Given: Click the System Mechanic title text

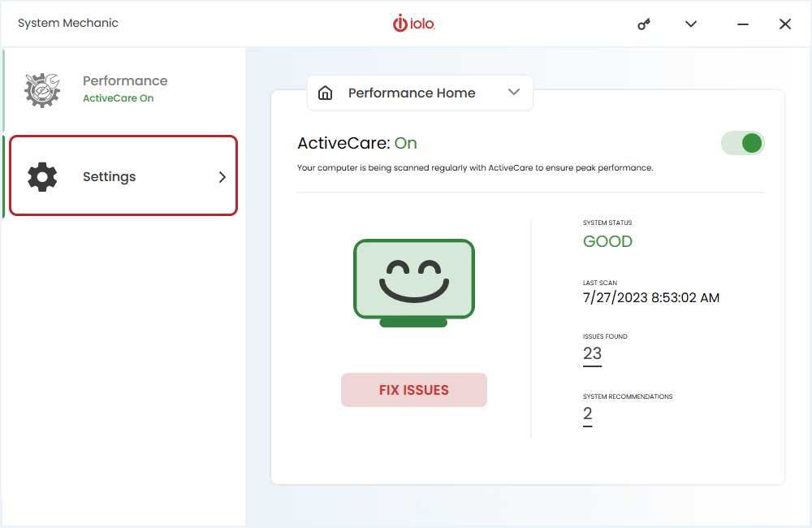Looking at the screenshot, I should coord(68,24).
